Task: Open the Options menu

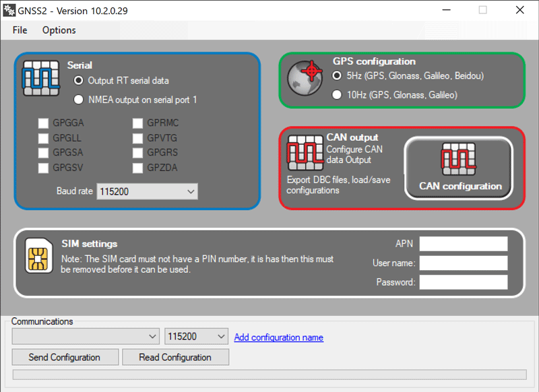Action: [x=59, y=30]
